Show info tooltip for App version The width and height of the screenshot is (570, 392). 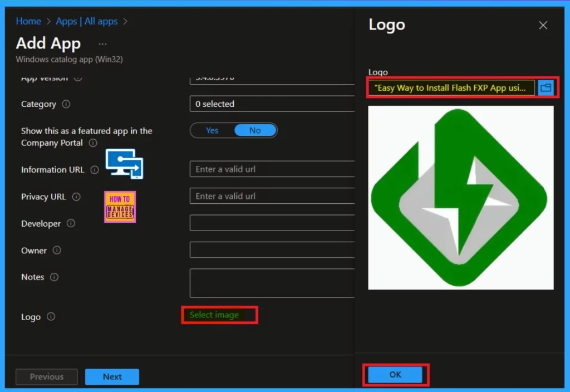[78, 78]
